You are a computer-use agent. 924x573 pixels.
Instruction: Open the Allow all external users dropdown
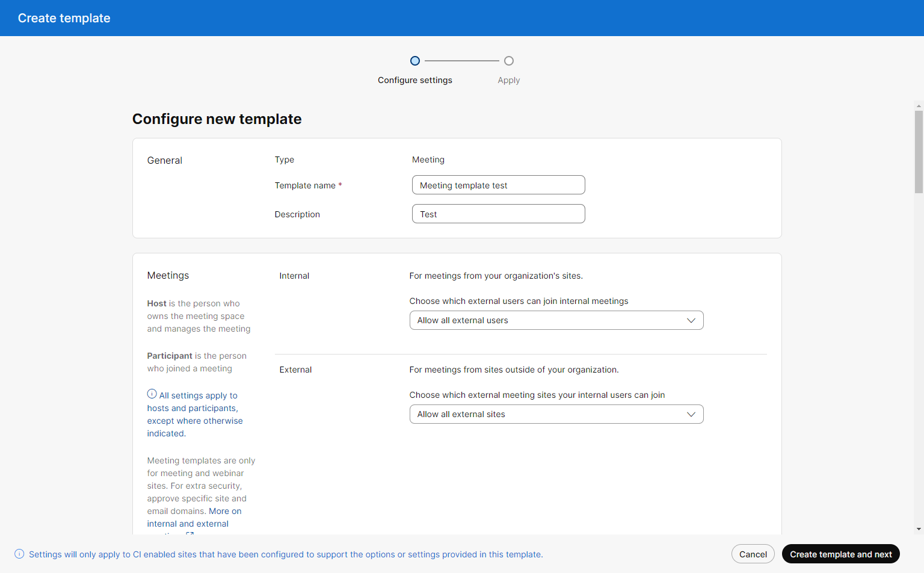click(556, 320)
